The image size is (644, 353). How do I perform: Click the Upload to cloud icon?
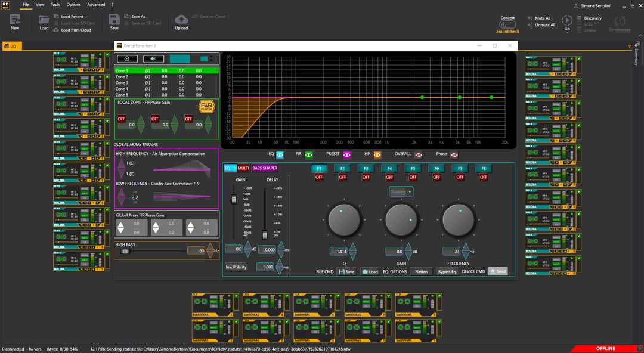point(181,20)
